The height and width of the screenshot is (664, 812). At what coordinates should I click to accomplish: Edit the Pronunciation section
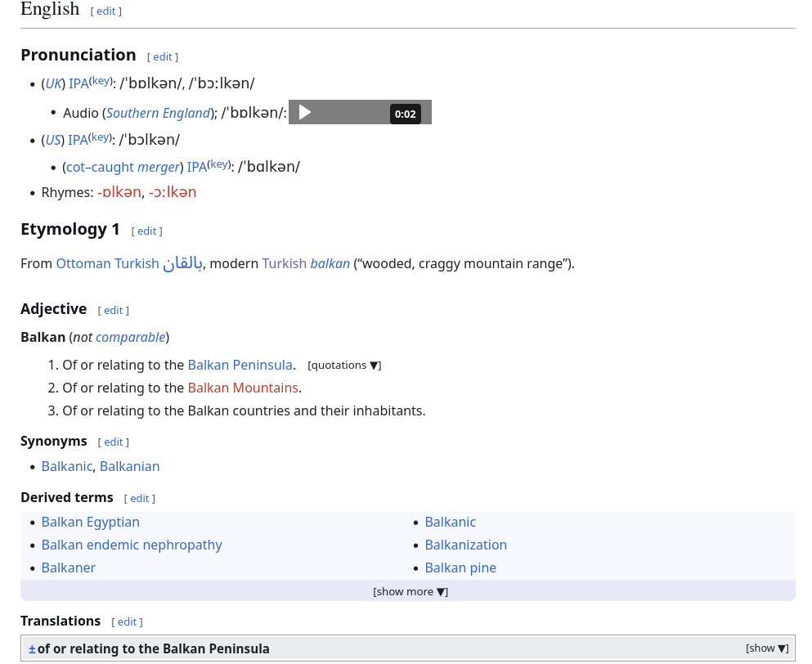click(163, 57)
